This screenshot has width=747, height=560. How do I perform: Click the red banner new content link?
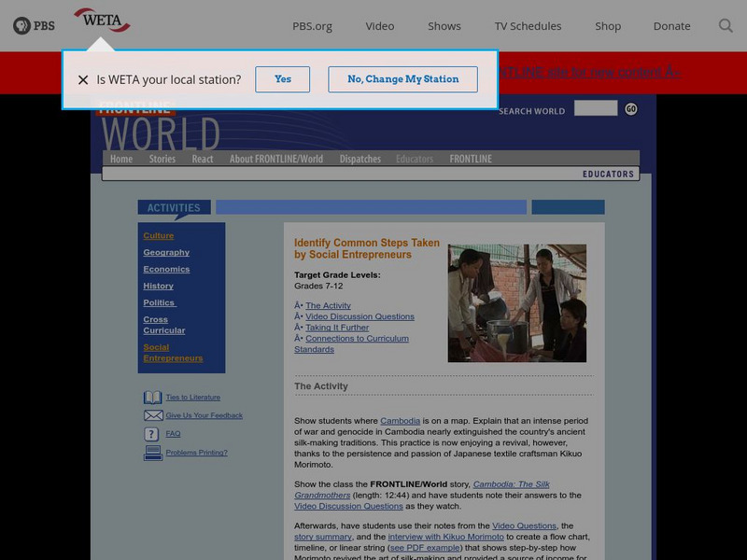[590, 72]
